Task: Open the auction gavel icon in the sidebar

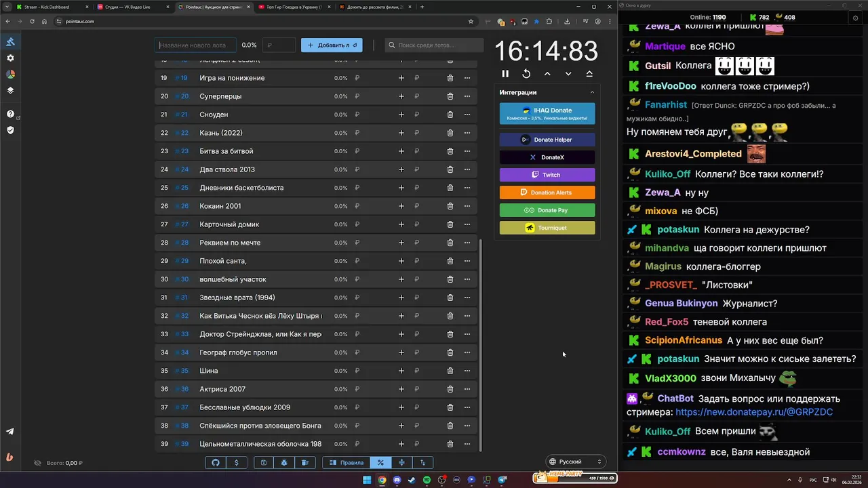Action: (x=10, y=42)
